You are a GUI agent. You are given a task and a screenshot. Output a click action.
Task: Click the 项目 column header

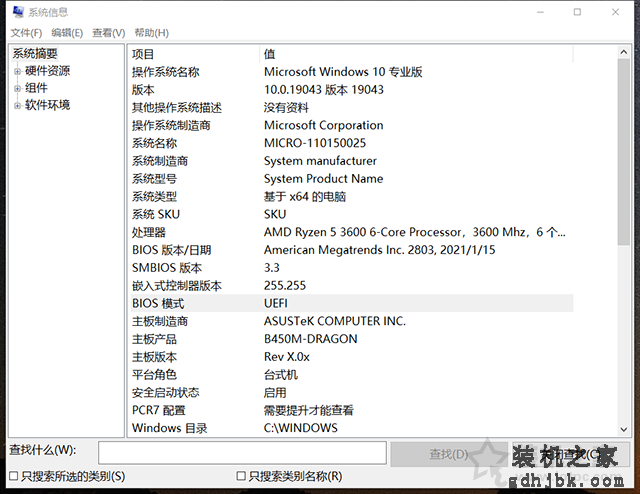[x=194, y=54]
